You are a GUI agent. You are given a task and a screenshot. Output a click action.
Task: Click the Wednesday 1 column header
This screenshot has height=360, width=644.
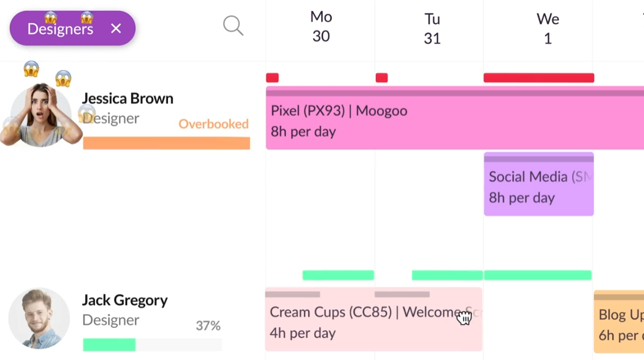547,29
